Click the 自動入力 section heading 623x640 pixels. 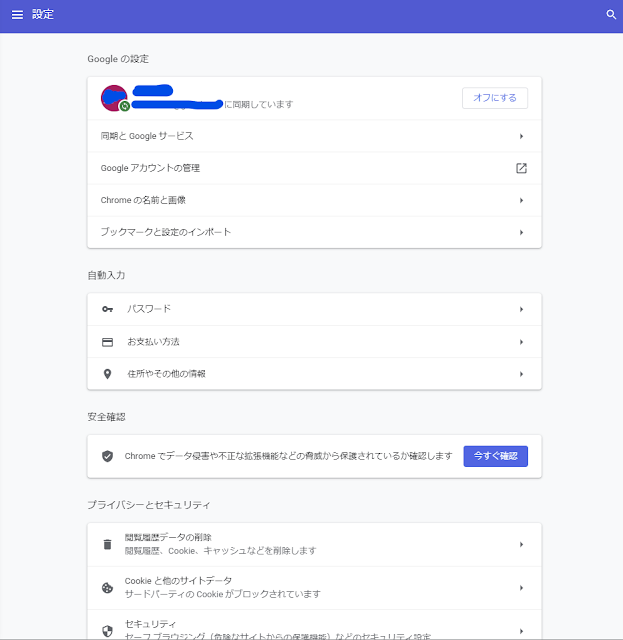click(x=106, y=275)
